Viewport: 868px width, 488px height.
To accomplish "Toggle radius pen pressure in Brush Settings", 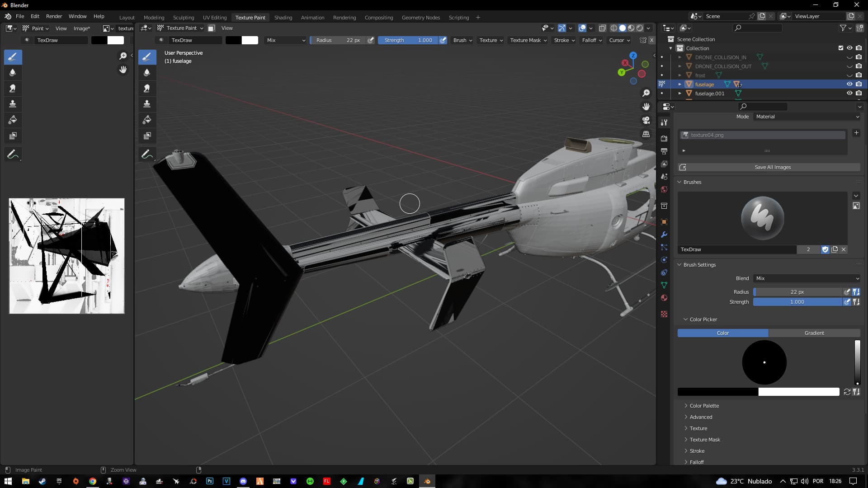I will (x=847, y=292).
